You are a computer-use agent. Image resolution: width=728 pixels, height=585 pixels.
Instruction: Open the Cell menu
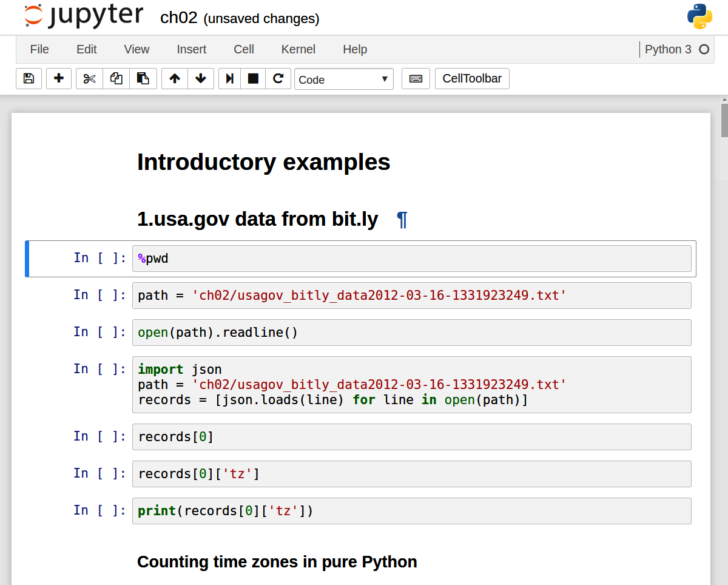[x=243, y=49]
